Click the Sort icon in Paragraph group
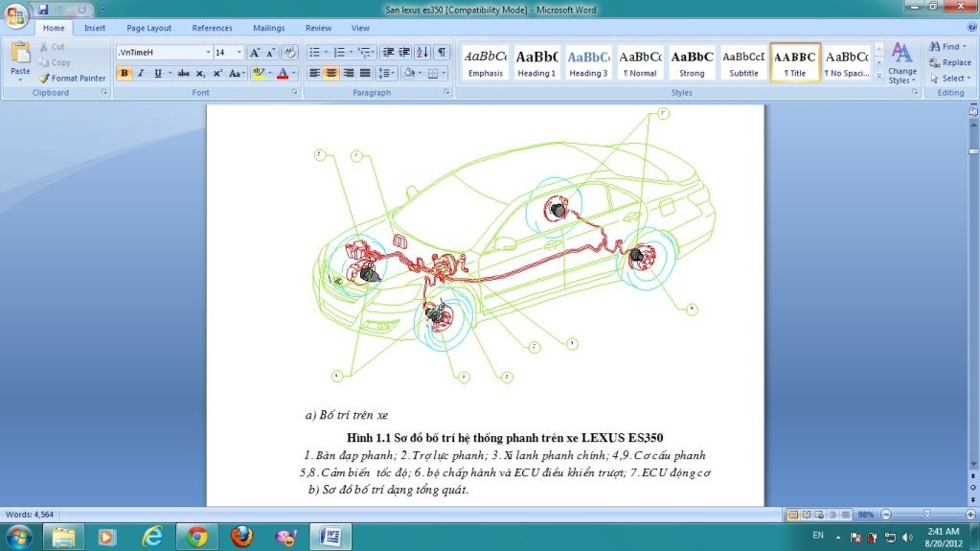This screenshot has width=980, height=551. coord(422,53)
